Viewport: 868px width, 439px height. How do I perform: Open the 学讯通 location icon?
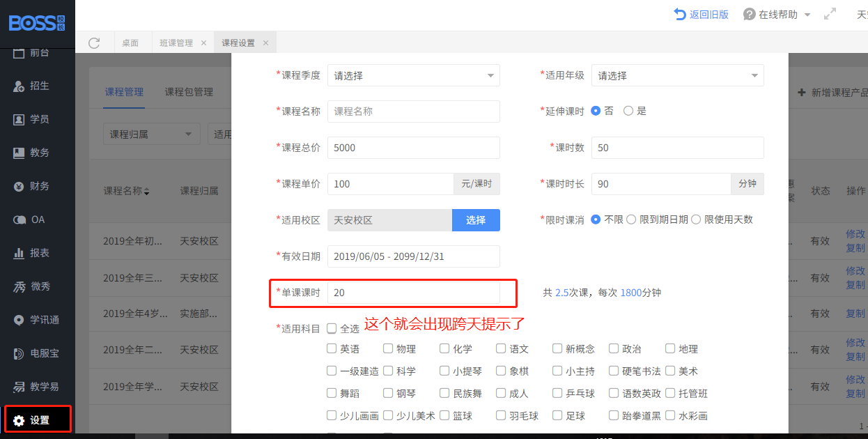point(19,320)
